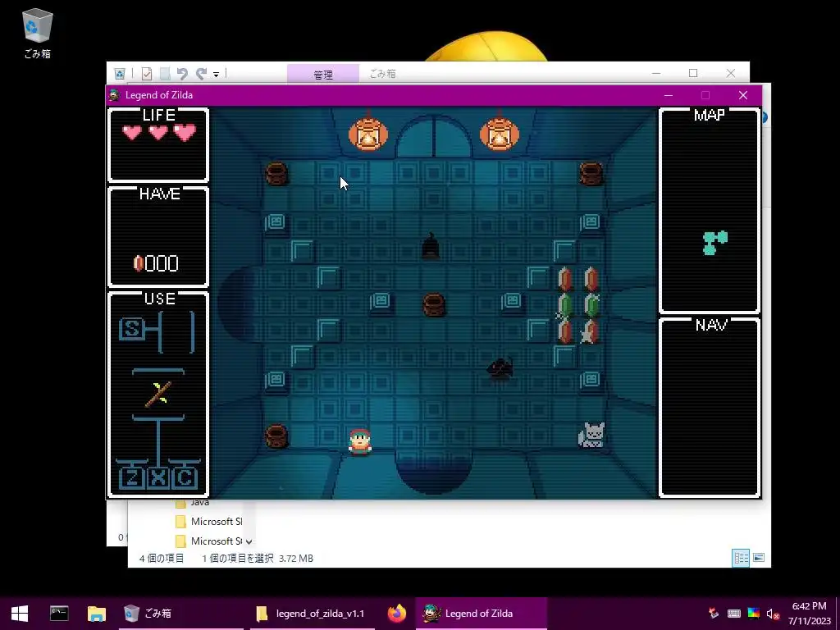
Task: Open the quick access toolbar customize dropdown
Action: click(x=216, y=74)
